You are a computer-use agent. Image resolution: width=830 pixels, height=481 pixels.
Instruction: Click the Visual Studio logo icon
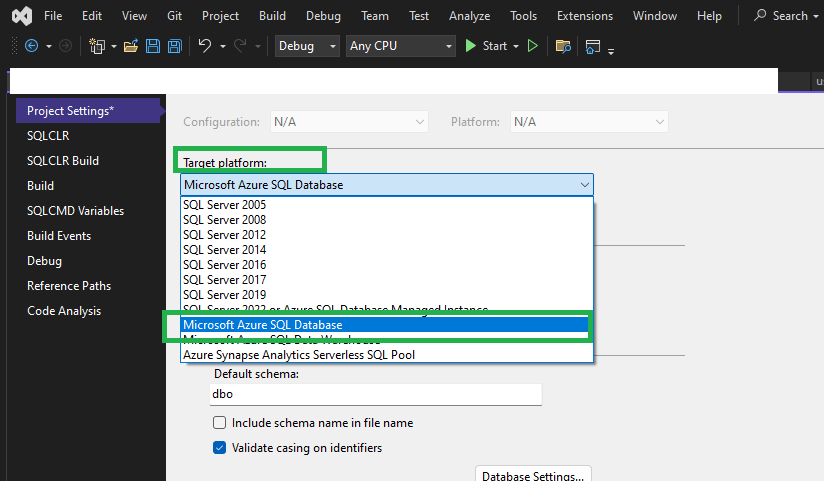[22, 16]
